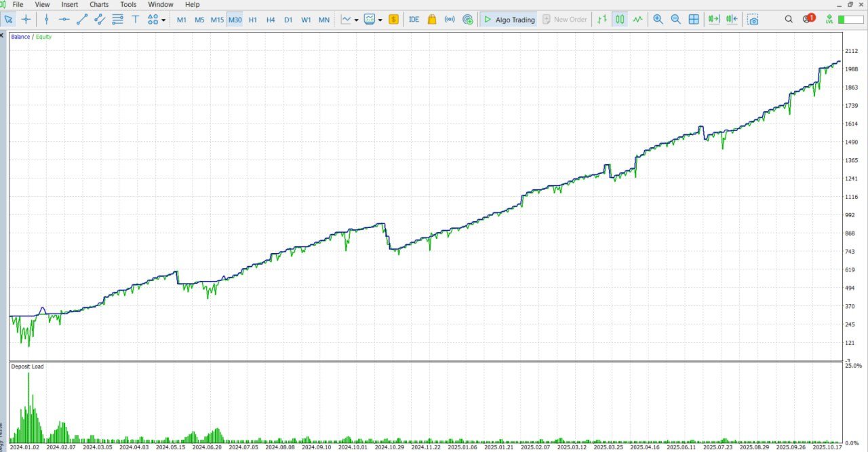This screenshot has height=452, width=868.
Task: Select the trendline drawing tool
Action: pos(82,20)
